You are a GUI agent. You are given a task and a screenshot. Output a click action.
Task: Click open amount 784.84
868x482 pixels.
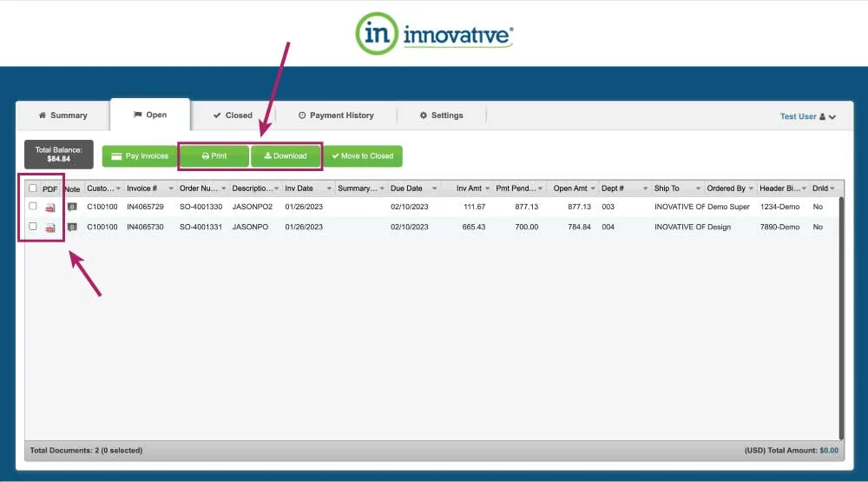coord(579,228)
